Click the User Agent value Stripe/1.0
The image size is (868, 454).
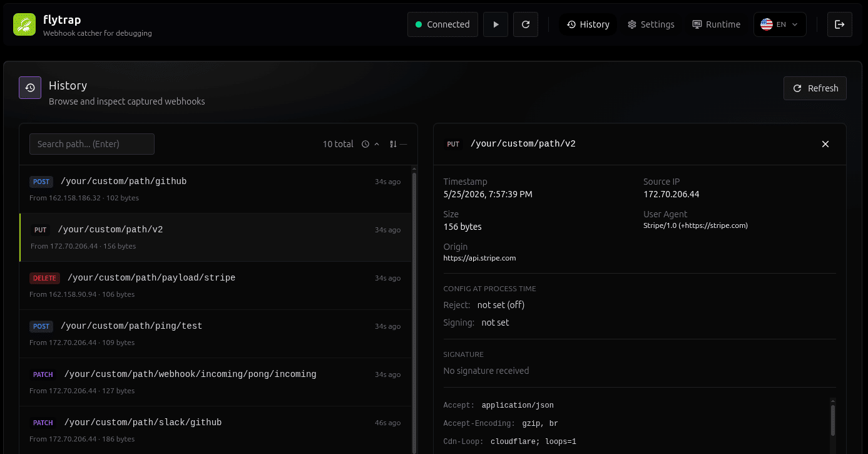point(695,225)
